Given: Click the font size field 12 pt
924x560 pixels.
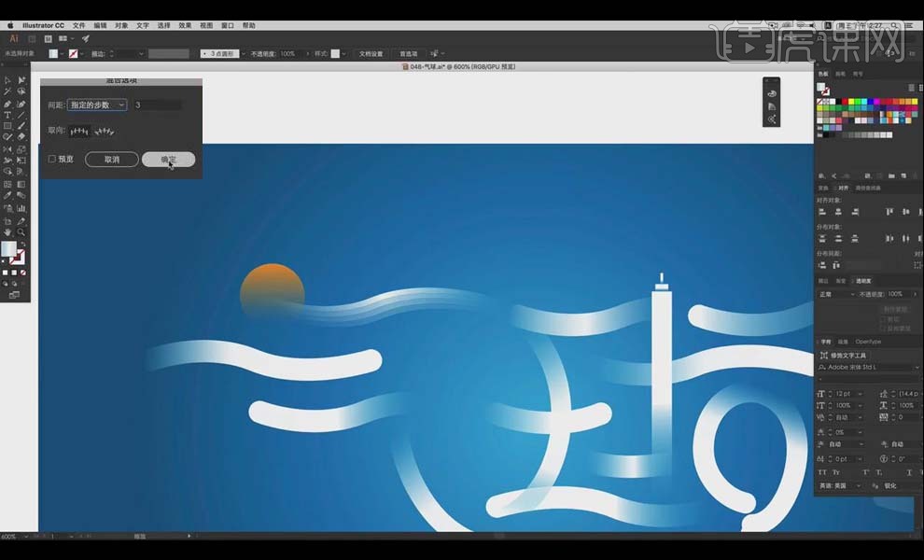Looking at the screenshot, I should click(x=846, y=394).
